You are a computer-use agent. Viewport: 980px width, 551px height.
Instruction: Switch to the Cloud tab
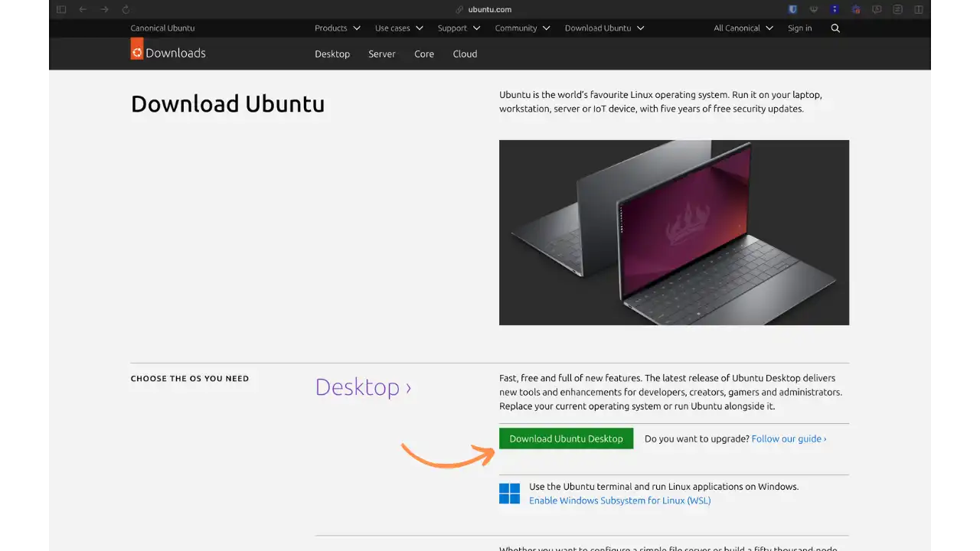point(465,54)
